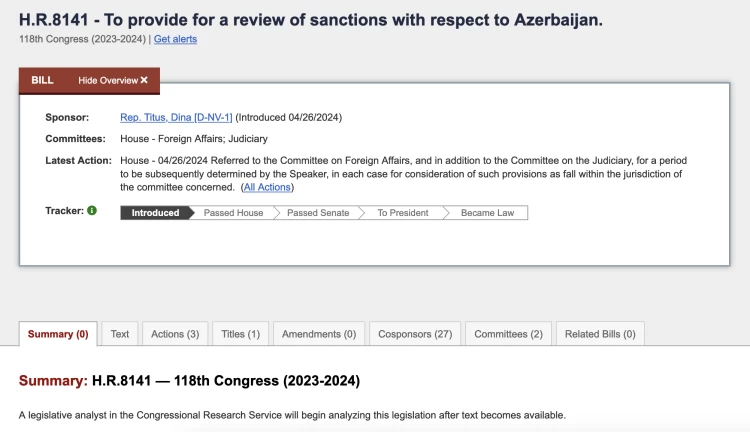
Task: Open the Get alerts link
Action: point(175,39)
